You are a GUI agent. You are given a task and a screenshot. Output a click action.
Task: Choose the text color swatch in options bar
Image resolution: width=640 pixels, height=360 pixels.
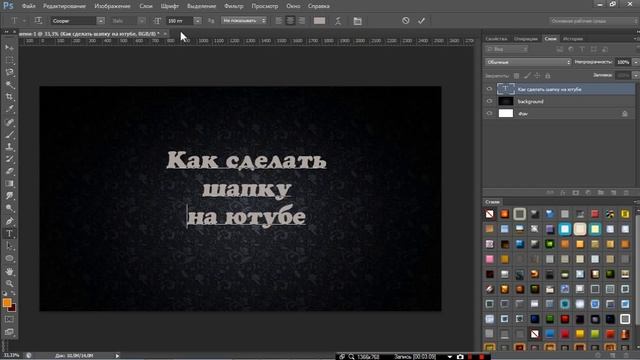tap(319, 21)
